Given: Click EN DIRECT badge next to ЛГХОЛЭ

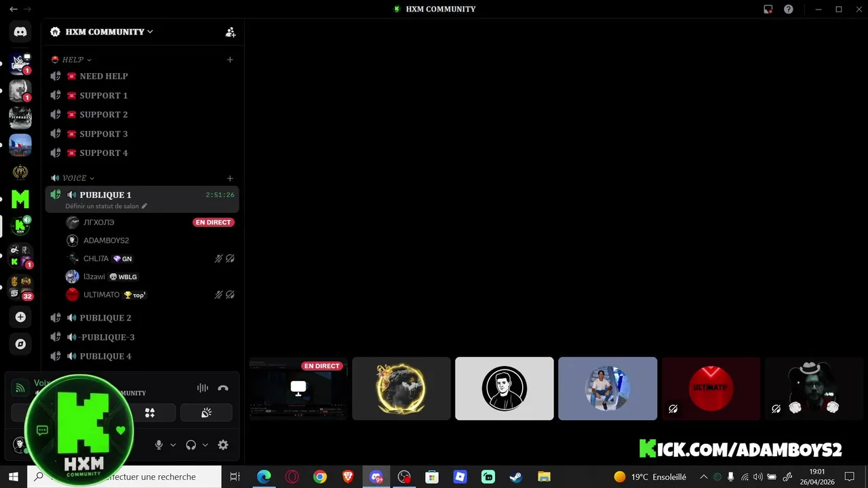Looking at the screenshot, I should 213,222.
